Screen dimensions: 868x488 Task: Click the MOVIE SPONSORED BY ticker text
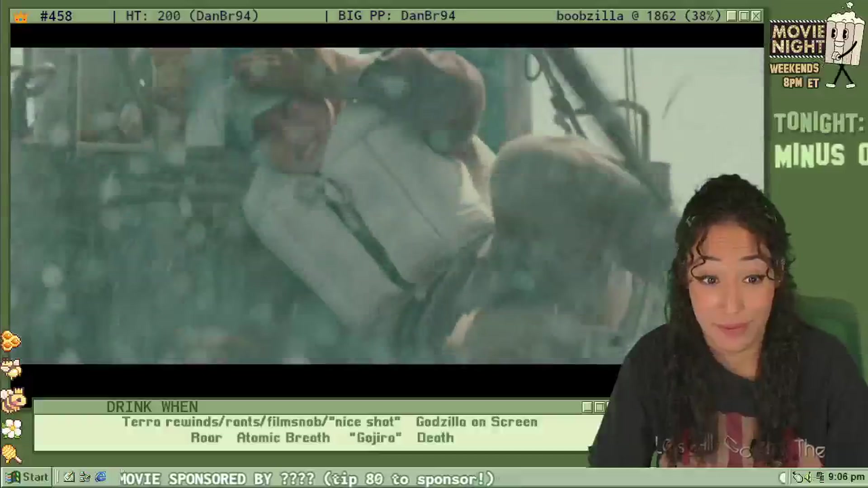click(x=307, y=479)
